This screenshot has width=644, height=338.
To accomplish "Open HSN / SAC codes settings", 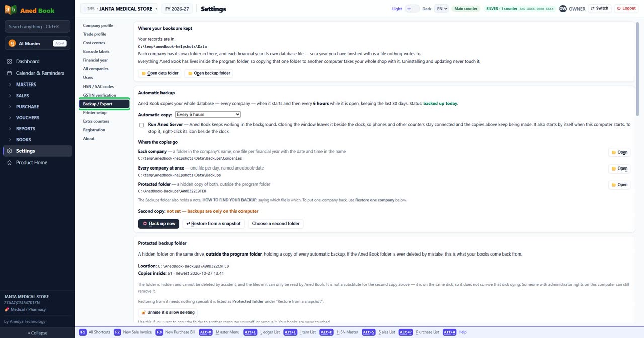I will 98,87.
